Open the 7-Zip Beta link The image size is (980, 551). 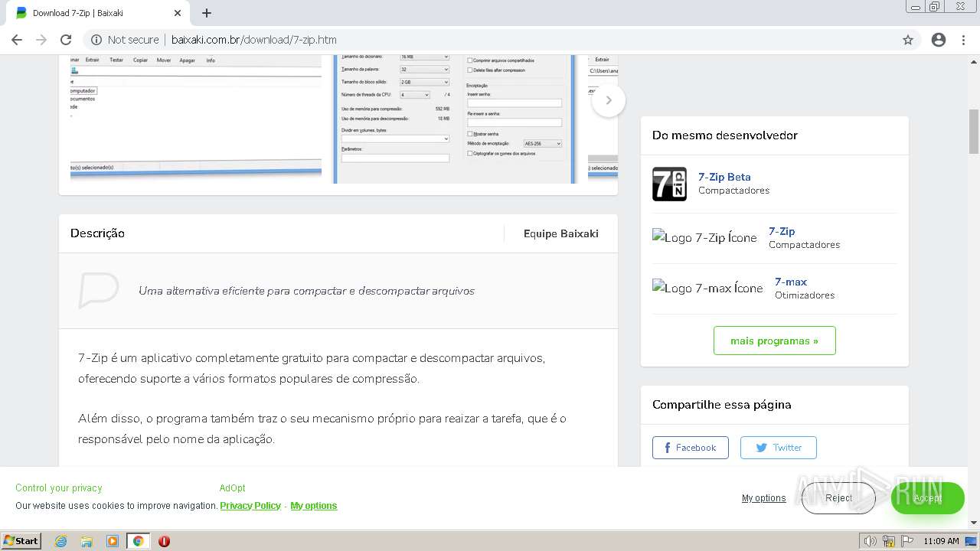pos(724,177)
